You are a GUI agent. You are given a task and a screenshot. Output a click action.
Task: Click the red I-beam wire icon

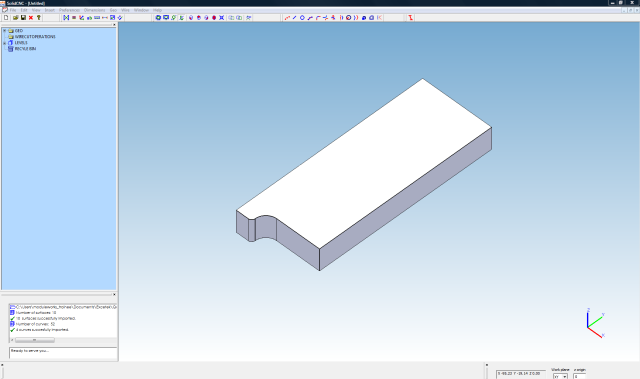(x=410, y=18)
